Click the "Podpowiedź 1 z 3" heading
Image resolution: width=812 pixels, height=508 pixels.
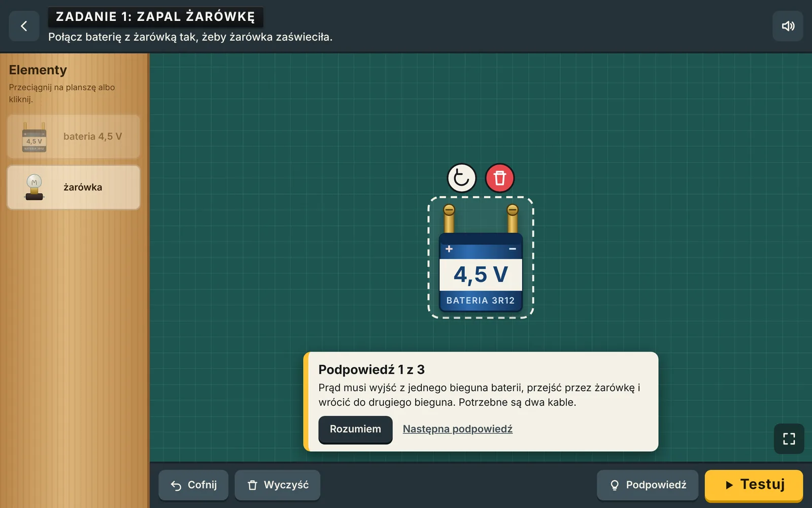[371, 370]
